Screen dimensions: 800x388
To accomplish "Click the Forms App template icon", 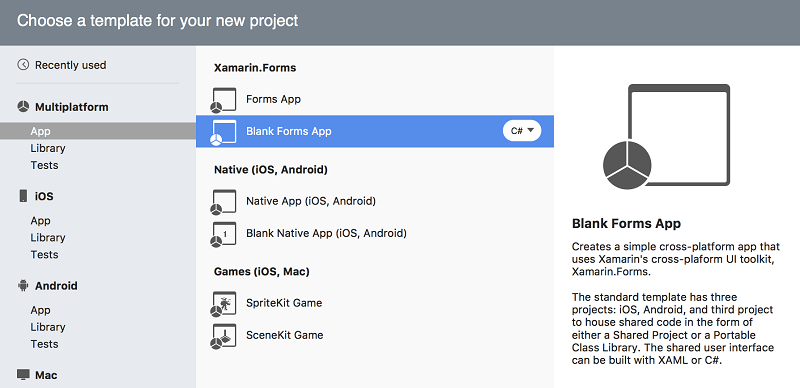I will pyautogui.click(x=223, y=100).
